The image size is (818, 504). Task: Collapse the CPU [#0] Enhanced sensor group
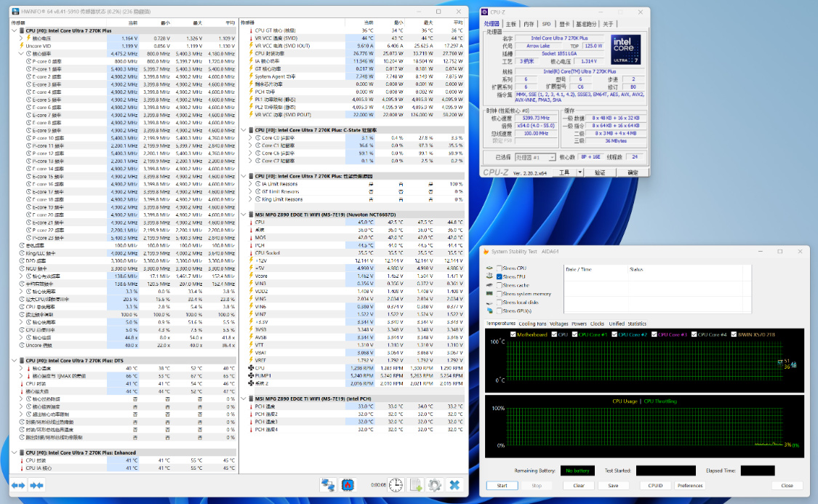(x=14, y=453)
